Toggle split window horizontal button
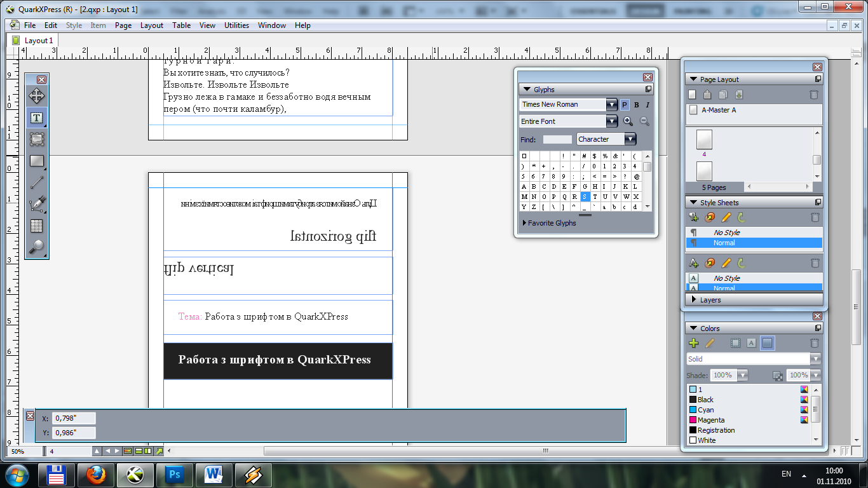 coord(139,451)
